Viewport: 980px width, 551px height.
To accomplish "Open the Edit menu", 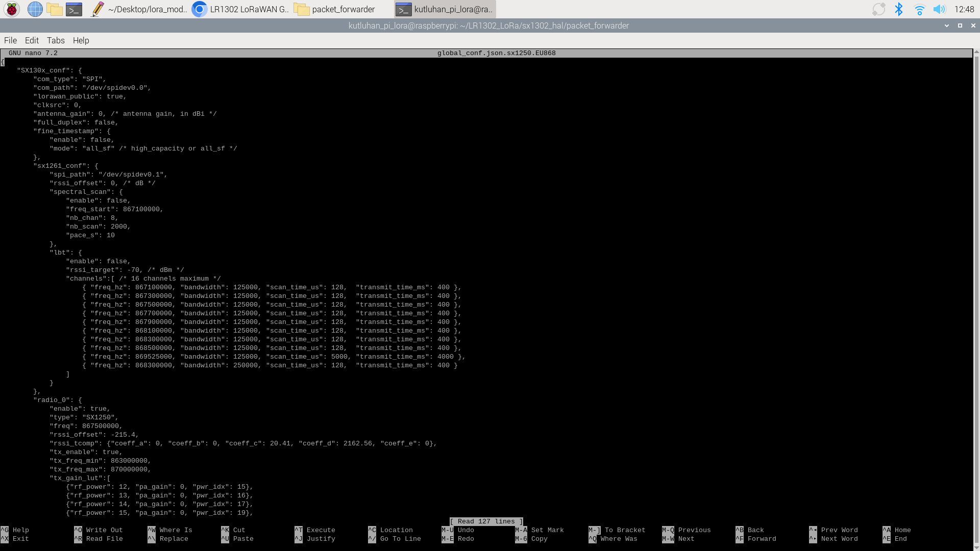I will tap(32, 40).
